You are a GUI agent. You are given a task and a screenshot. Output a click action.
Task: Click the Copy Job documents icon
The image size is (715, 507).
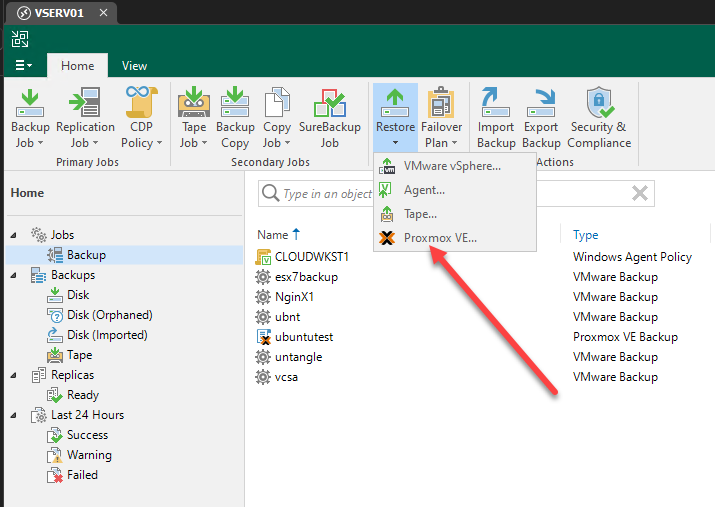(277, 102)
